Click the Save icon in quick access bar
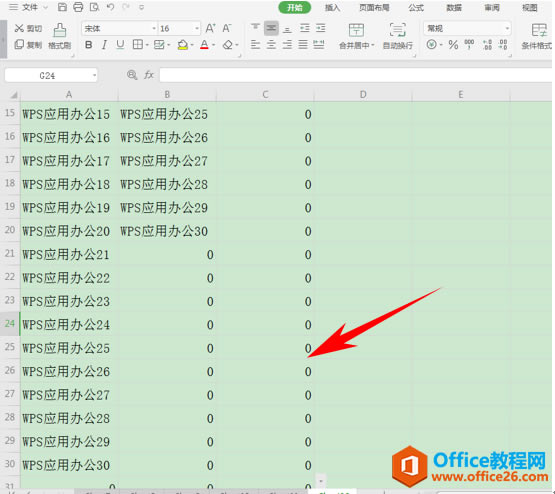This screenshot has width=555, height=494. (x=62, y=7)
